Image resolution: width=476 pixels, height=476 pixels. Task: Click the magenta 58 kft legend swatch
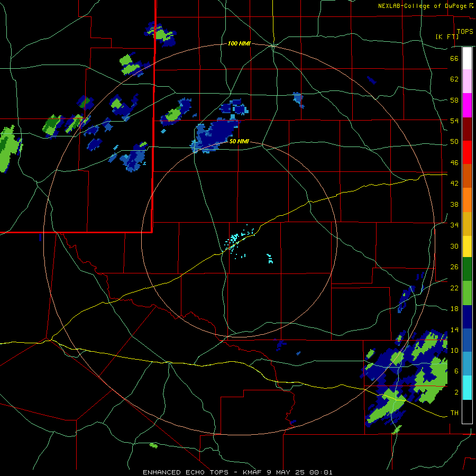(x=467, y=105)
